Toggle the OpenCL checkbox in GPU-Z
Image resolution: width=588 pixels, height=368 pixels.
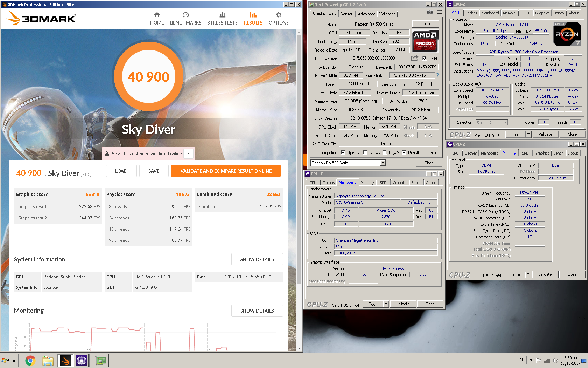point(343,152)
